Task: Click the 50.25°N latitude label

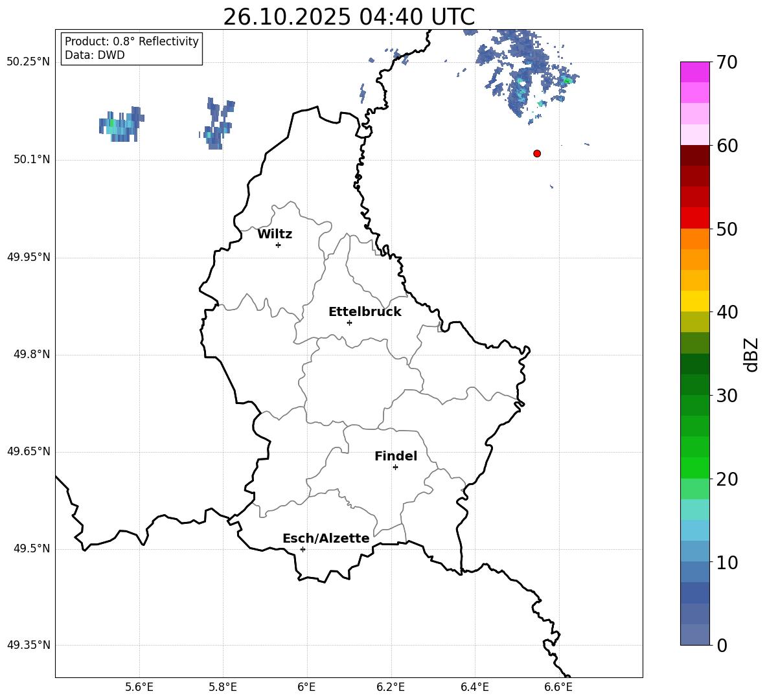Action: [29, 62]
